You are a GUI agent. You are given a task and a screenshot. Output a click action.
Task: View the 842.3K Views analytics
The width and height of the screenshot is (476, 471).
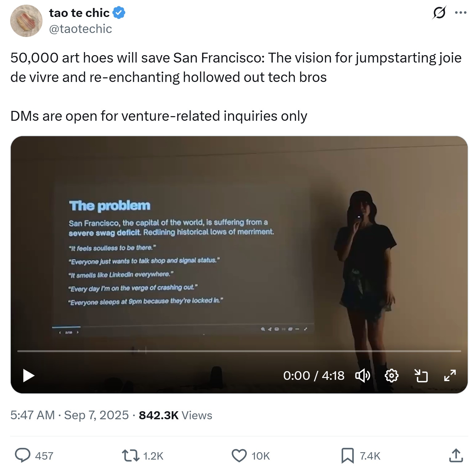click(175, 415)
